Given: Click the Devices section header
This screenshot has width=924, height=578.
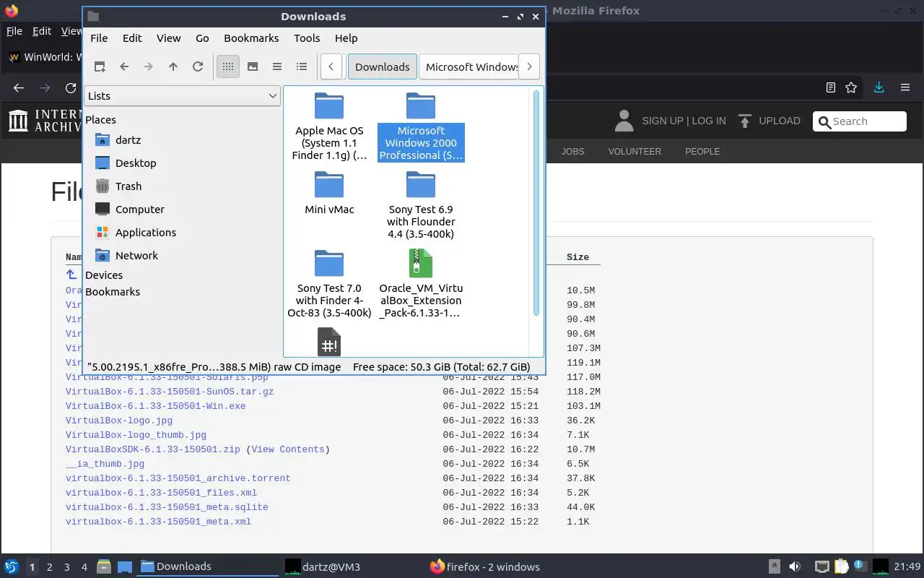Looking at the screenshot, I should click(104, 275).
